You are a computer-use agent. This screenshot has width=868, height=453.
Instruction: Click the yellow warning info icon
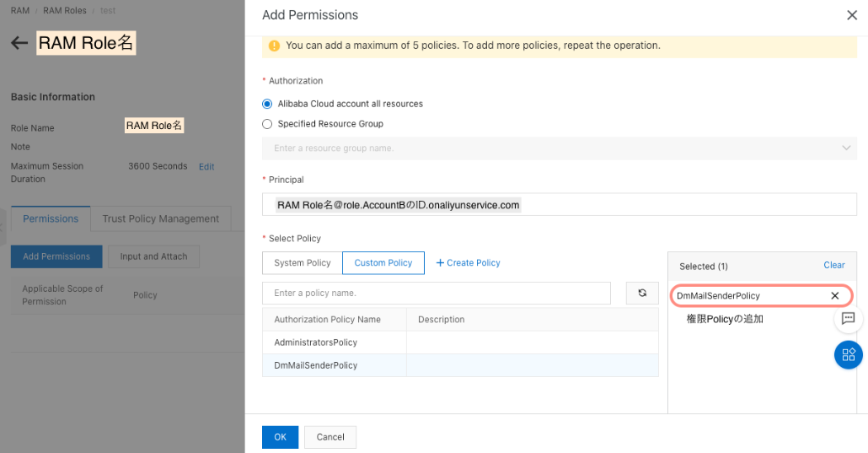(x=274, y=46)
